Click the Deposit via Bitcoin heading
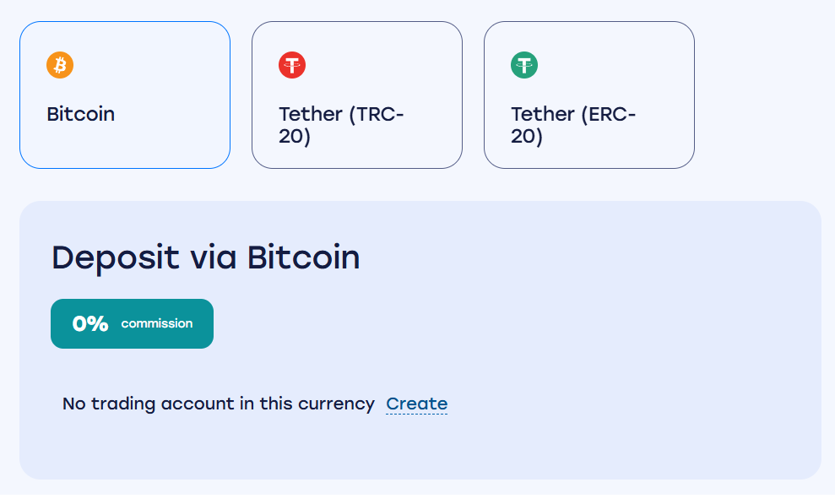Screen dimensions: 835x504 coord(204,257)
